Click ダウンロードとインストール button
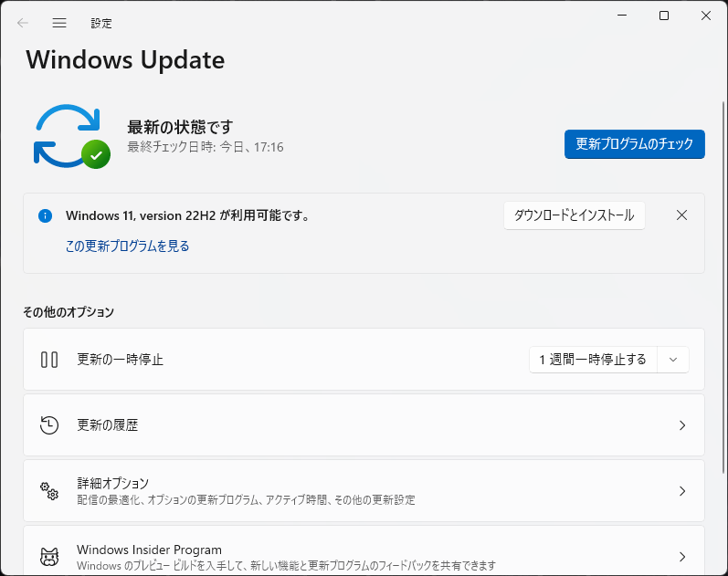This screenshot has height=576, width=728. tap(575, 215)
